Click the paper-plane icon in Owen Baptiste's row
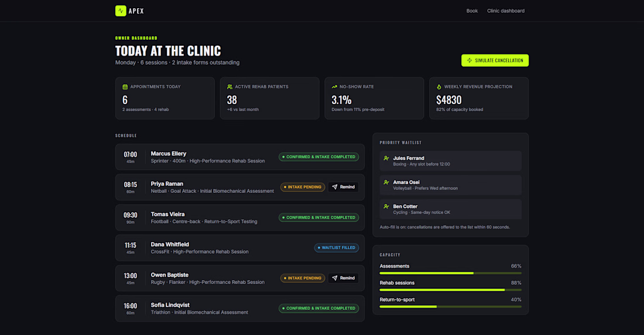The width and height of the screenshot is (644, 335). click(335, 278)
